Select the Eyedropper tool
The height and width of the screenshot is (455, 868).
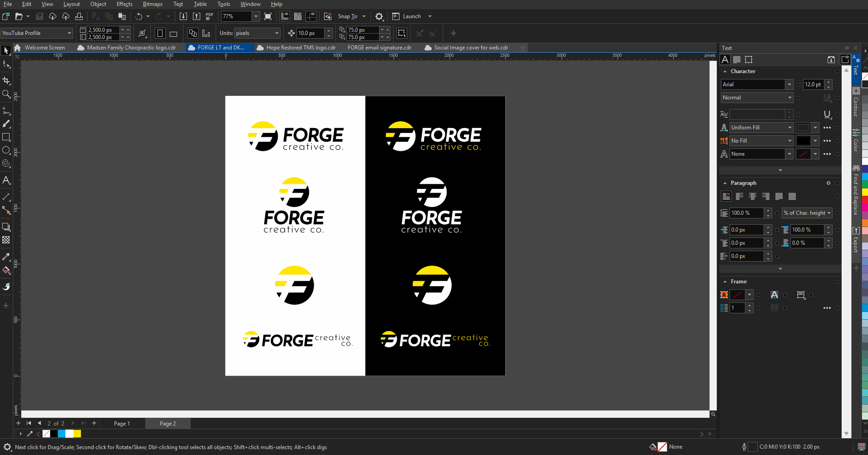pyautogui.click(x=6, y=257)
